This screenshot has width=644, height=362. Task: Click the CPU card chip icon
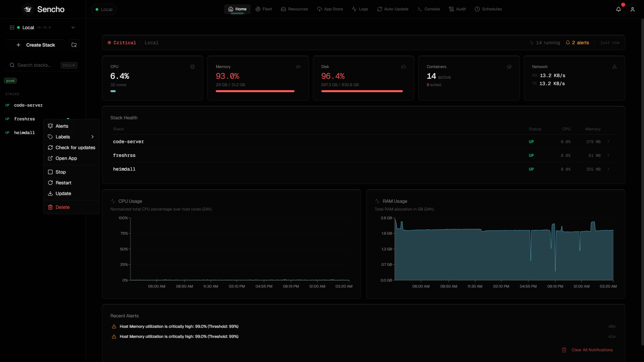pyautogui.click(x=193, y=67)
